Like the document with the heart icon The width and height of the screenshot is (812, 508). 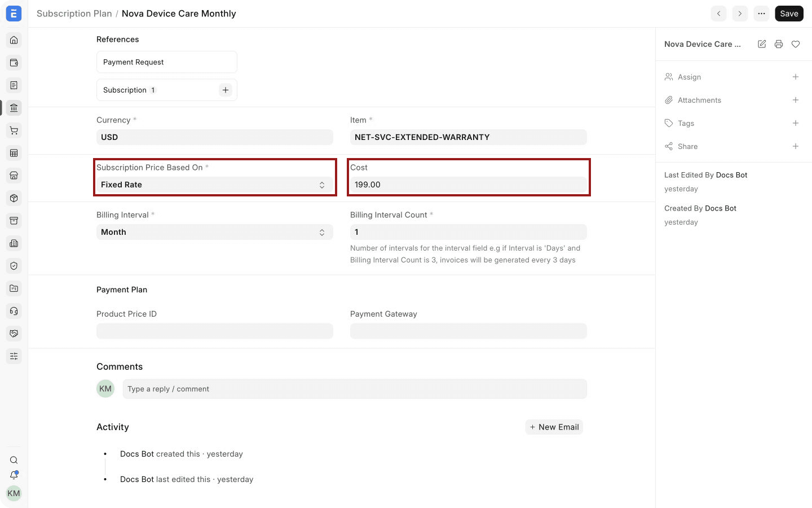(x=796, y=44)
